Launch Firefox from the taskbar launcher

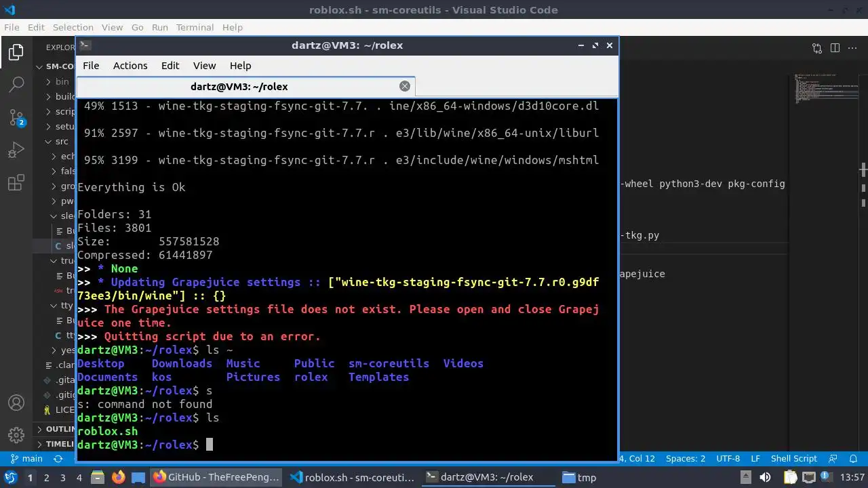coord(118,477)
